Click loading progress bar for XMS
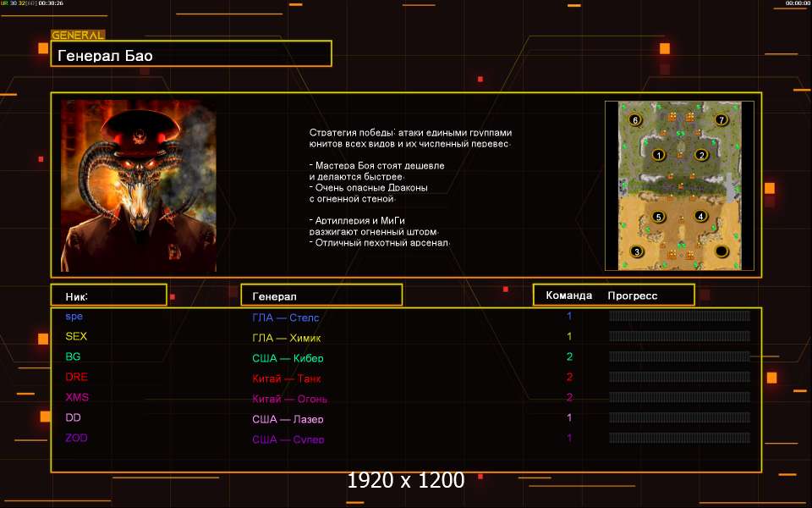Image resolution: width=812 pixels, height=508 pixels. pos(679,396)
